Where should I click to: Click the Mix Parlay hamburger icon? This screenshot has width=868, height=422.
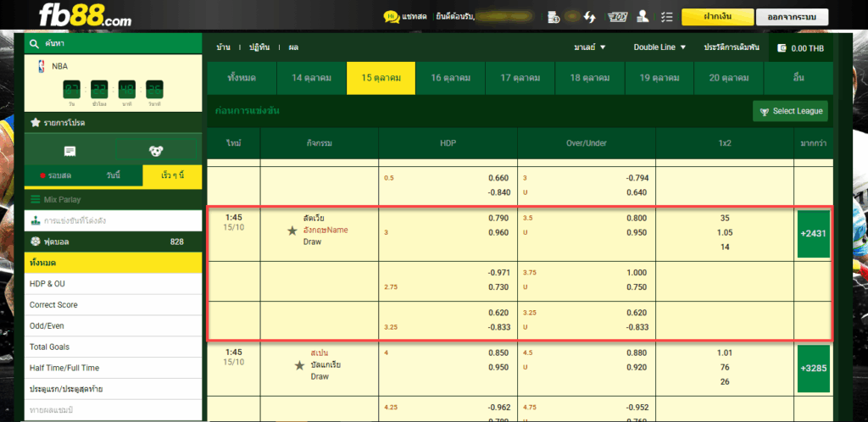click(x=35, y=200)
